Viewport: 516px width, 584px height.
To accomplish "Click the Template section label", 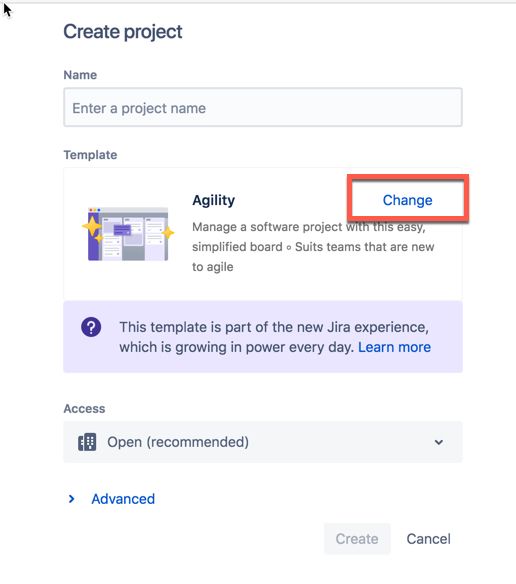I will pos(90,155).
